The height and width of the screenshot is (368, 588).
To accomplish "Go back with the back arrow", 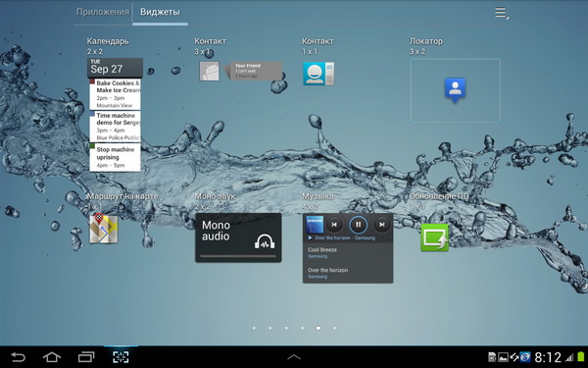I will (18, 357).
